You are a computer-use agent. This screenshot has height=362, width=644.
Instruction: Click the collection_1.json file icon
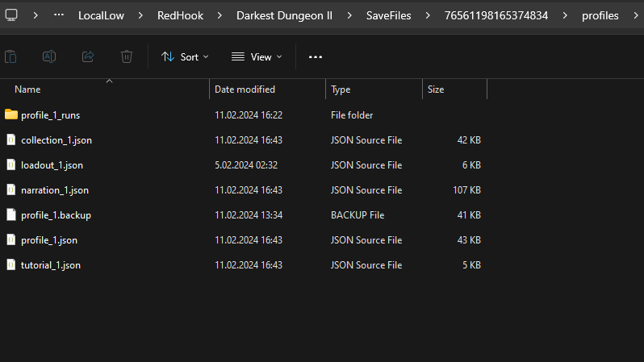point(11,140)
